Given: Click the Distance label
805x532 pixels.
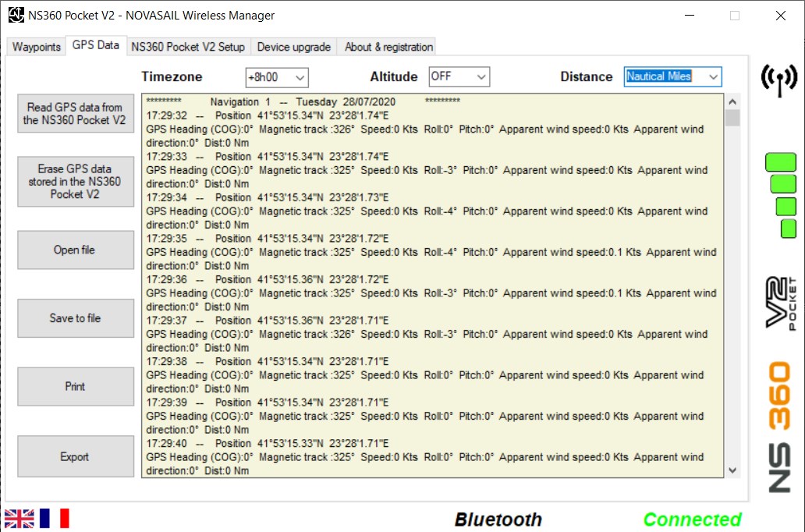Looking at the screenshot, I should 587,77.
